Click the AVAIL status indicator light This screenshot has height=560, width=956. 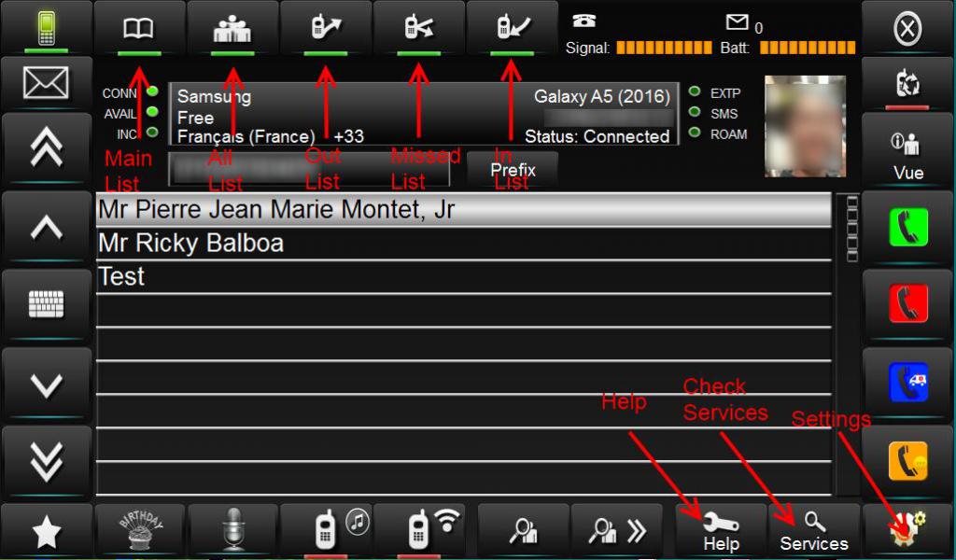[x=152, y=111]
